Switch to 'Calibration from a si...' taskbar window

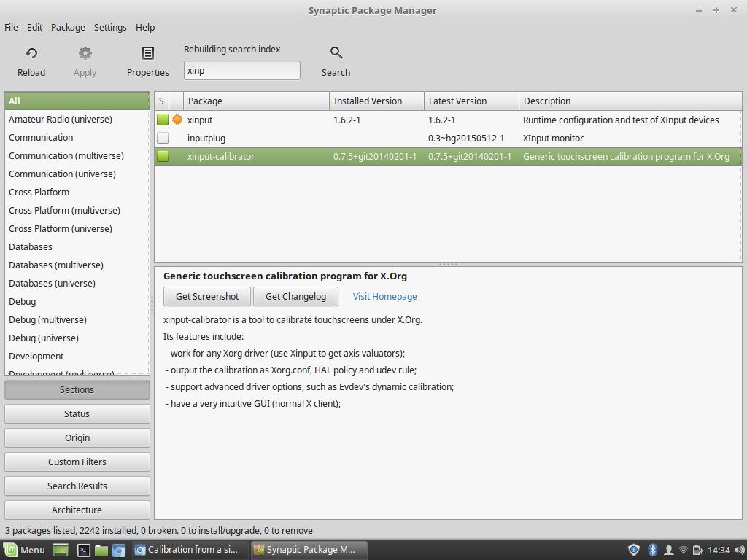[x=191, y=550]
